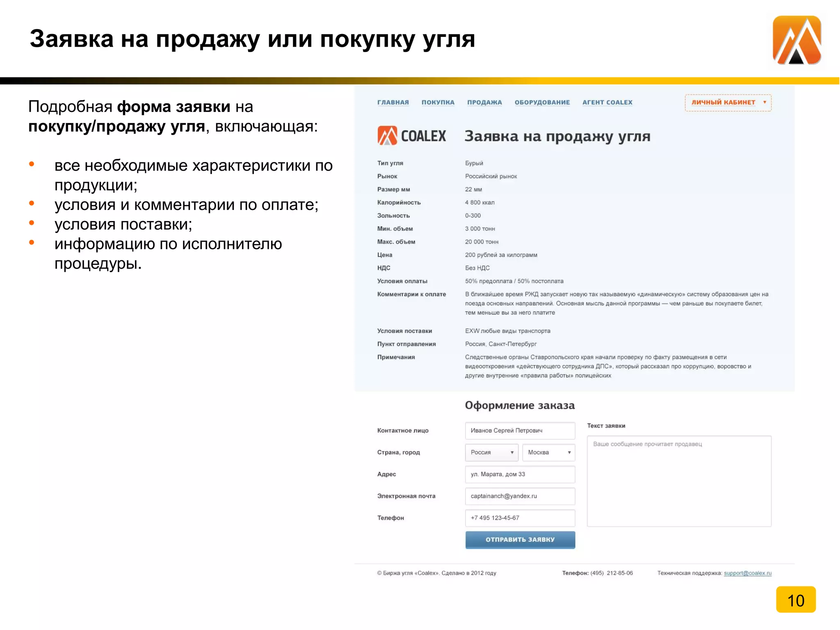Click the 'Калорийность' label
This screenshot has width=840, height=630.
399,203
